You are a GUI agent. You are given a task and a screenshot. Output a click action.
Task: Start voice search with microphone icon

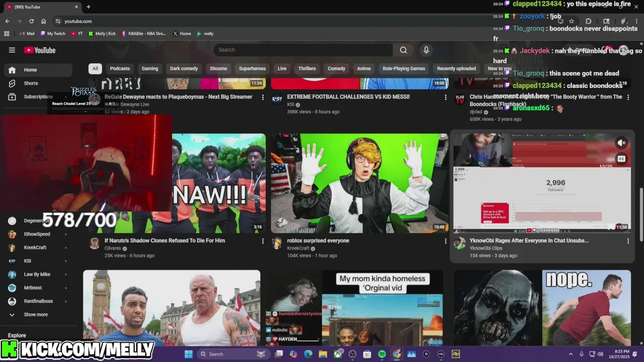tap(426, 50)
